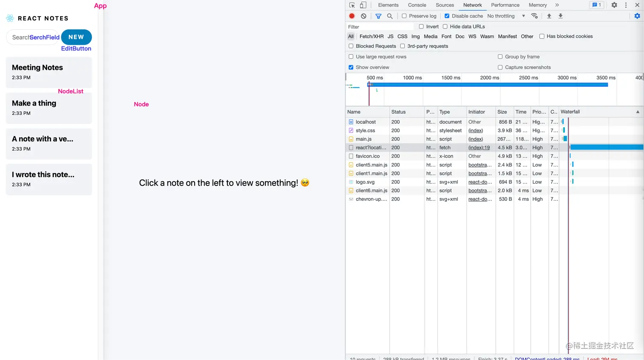Click the blue overview timeline bar
644x360 pixels.
488,85
